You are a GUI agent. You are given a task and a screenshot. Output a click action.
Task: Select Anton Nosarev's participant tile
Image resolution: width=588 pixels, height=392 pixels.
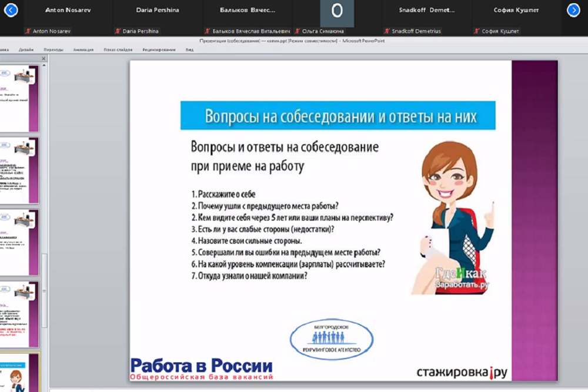click(x=68, y=13)
